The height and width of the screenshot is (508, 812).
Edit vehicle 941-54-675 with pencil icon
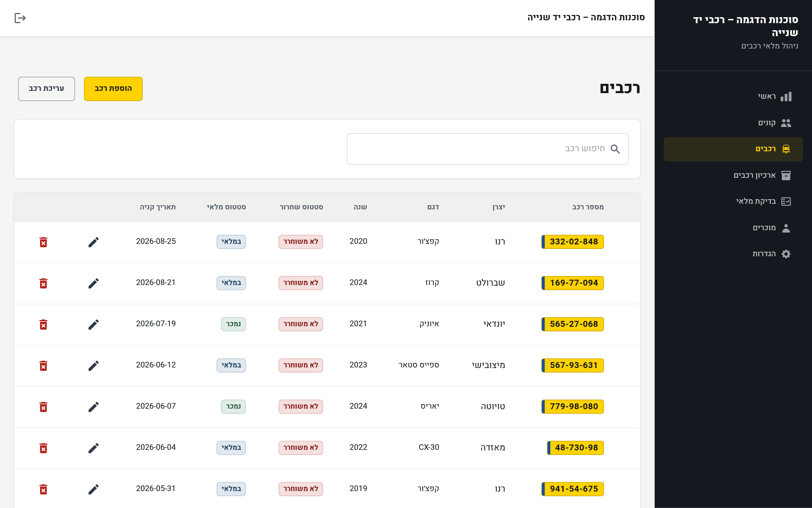94,489
